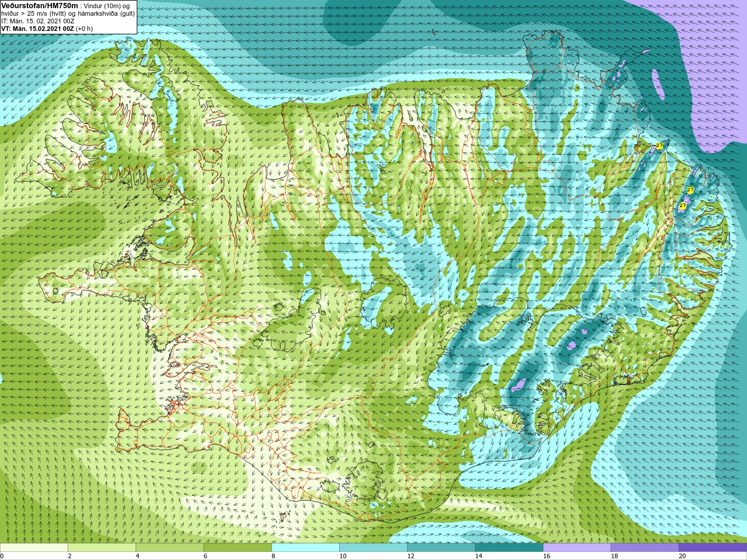Click the scale number 6 under the legend
Image resolution: width=747 pixels, height=560 pixels.
click(x=205, y=556)
